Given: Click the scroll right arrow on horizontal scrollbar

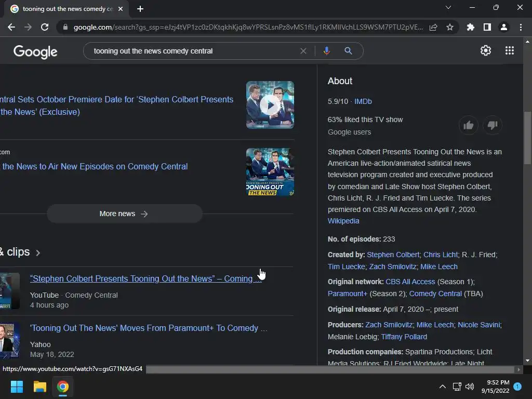Looking at the screenshot, I should pyautogui.click(x=518, y=369).
